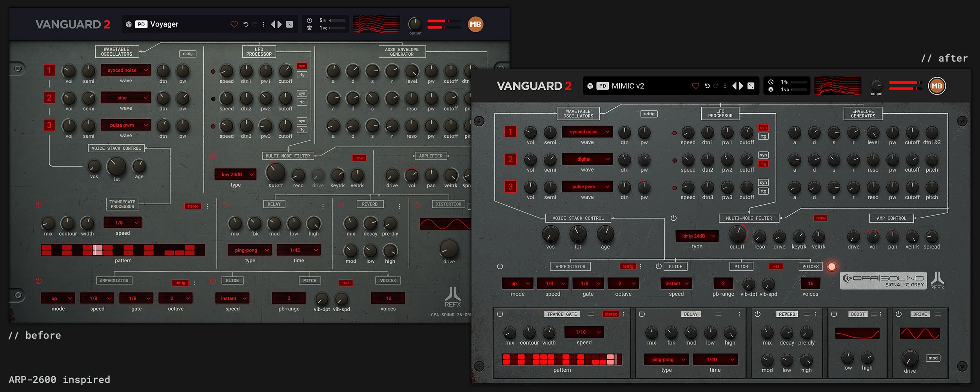
Task: Toggle Boost power in the MIMIC v2 window
Action: 834,314
